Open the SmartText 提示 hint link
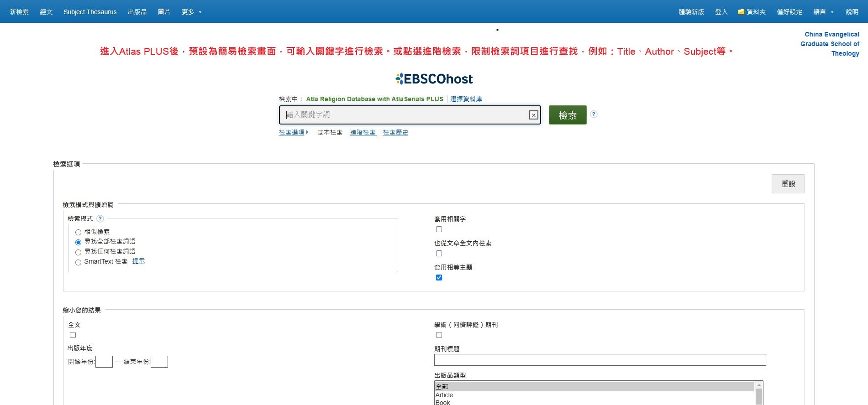The image size is (868, 405). coord(138,261)
